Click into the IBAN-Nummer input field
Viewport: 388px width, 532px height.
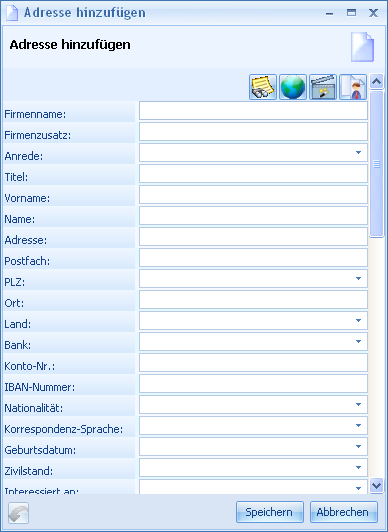253,384
